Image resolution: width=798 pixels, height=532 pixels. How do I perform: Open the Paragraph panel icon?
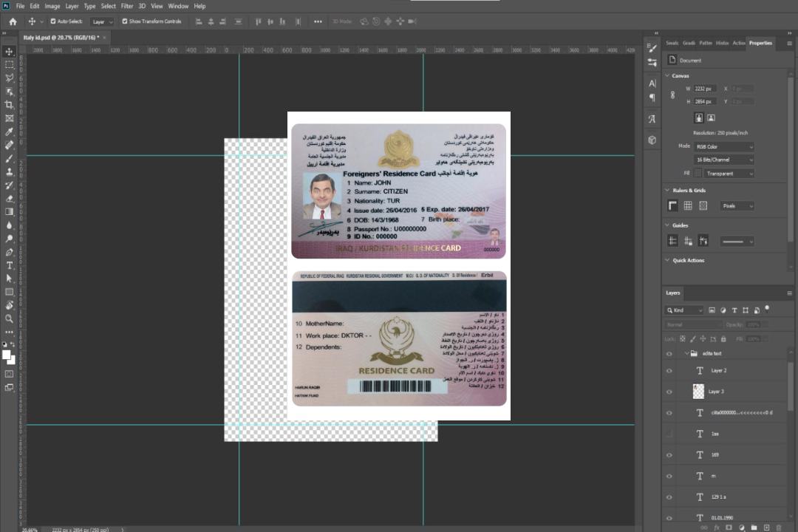point(652,98)
